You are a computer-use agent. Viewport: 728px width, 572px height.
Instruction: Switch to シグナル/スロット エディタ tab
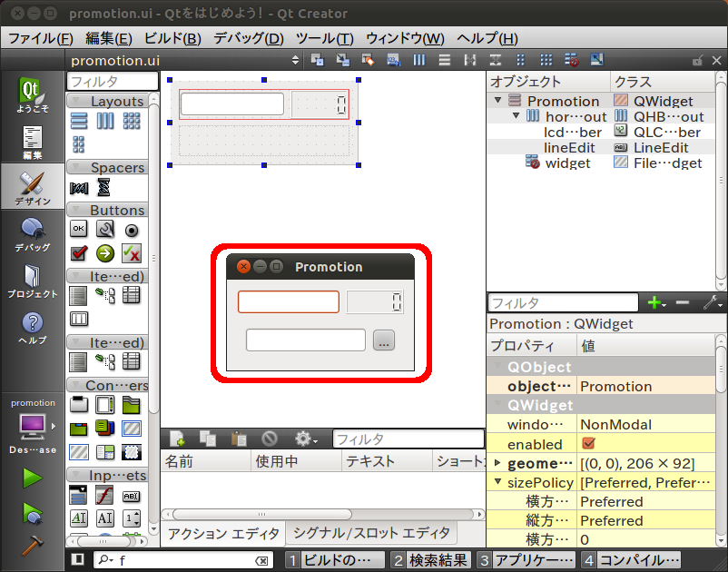371,533
